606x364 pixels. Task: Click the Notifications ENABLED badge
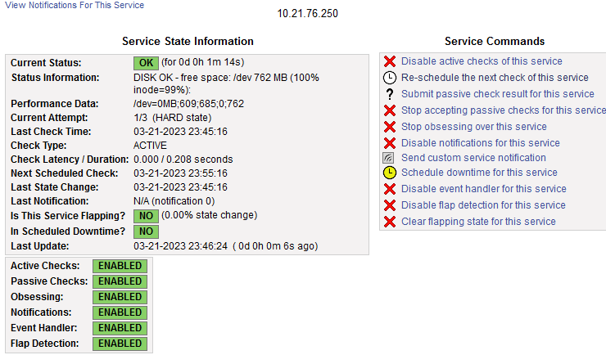coord(120,312)
